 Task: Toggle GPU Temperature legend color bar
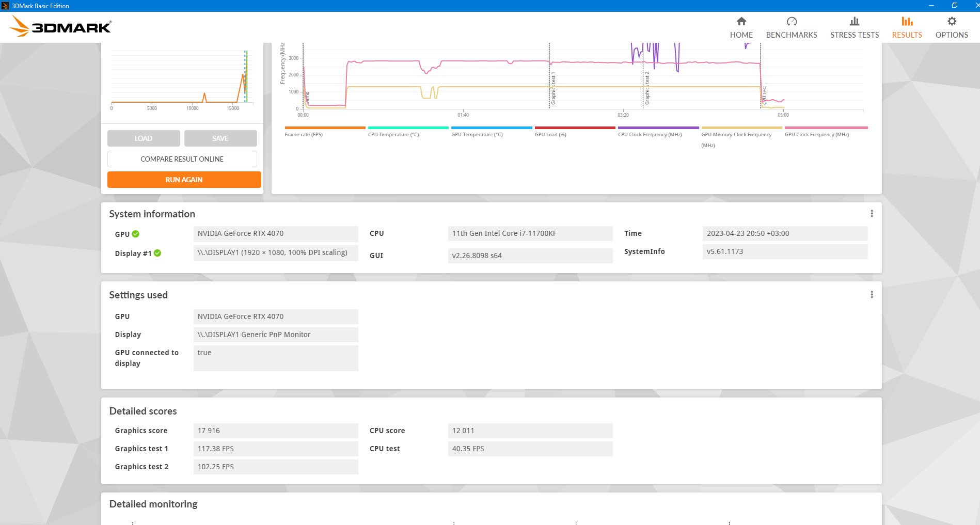pos(492,128)
